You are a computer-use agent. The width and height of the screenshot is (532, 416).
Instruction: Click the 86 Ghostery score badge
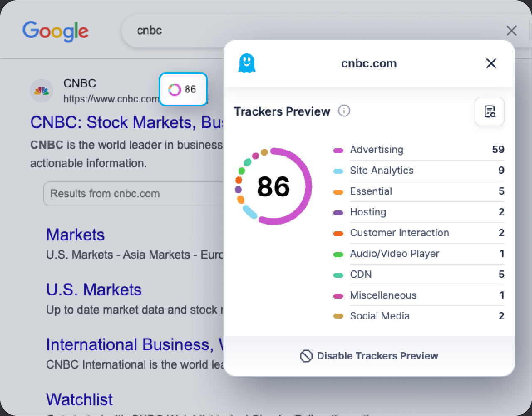183,89
